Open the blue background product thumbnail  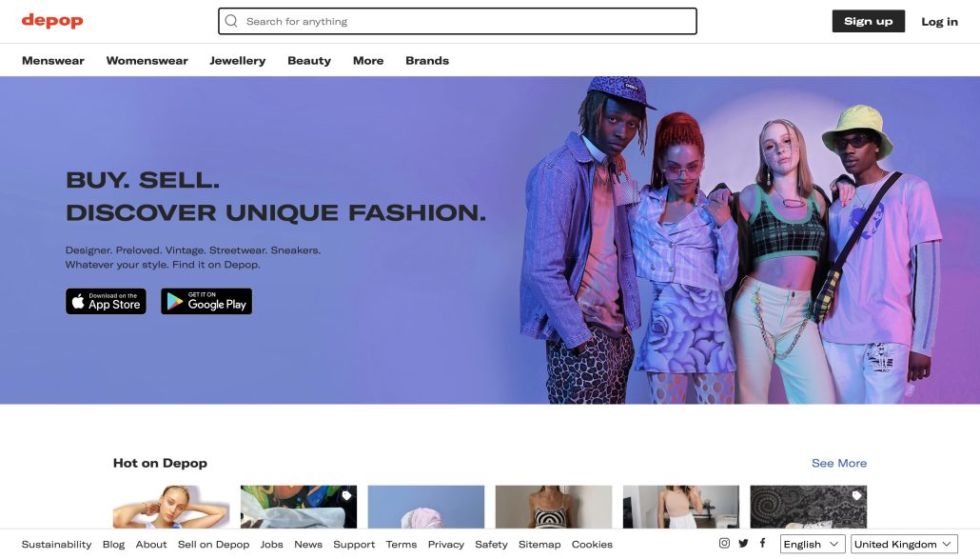click(x=425, y=507)
